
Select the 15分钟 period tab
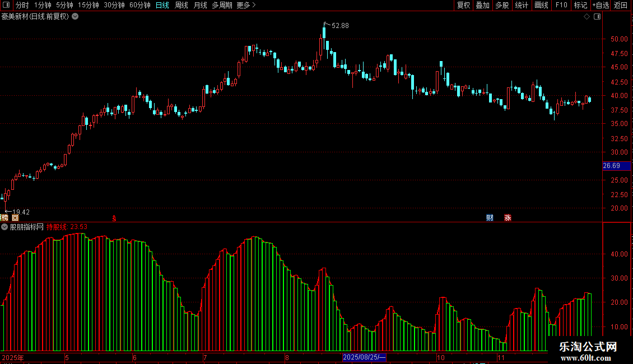[89, 5]
